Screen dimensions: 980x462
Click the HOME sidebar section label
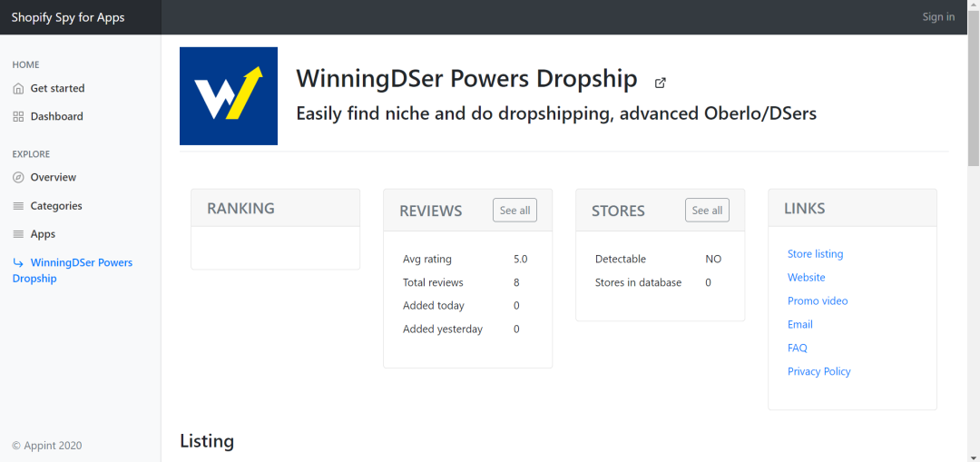pos(25,64)
